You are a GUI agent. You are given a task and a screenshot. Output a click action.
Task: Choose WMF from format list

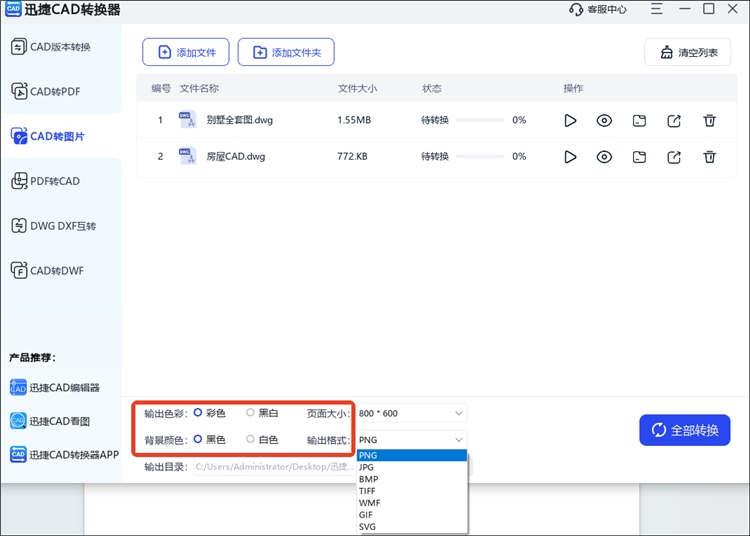click(x=412, y=503)
